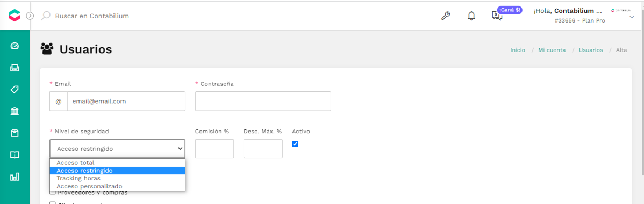The width and height of the screenshot is (644, 204).
Task: Go to Usuarios breadcrumb link
Action: click(591, 50)
